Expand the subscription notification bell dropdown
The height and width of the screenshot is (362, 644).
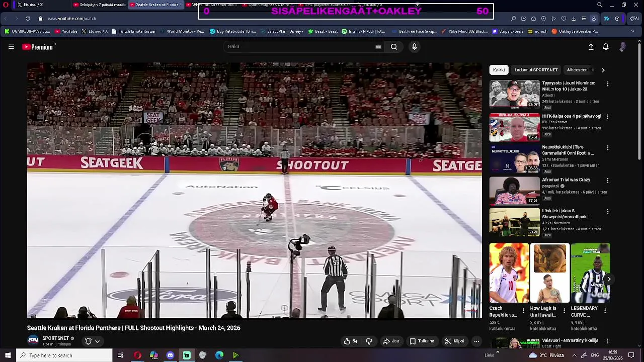[92, 341]
